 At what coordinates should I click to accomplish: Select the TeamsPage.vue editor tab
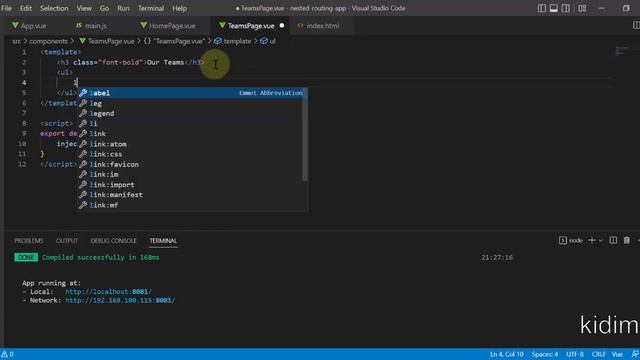(x=250, y=26)
